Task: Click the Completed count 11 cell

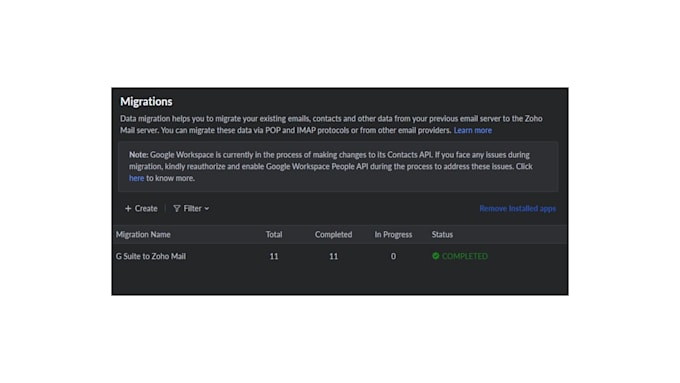Action: click(x=333, y=256)
